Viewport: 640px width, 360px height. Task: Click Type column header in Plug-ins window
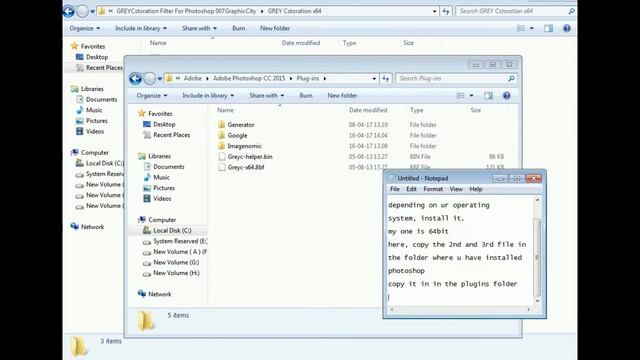click(416, 110)
